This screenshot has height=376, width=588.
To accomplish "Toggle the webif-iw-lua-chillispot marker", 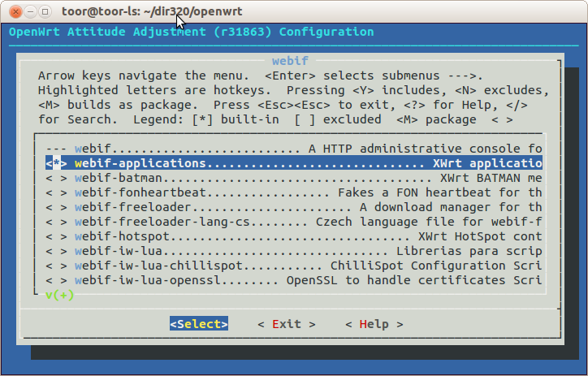I will 56,266.
